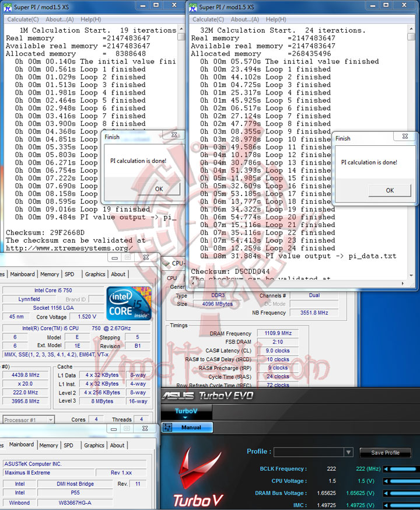
Task: Click the decrease arrow for DRAM Bus Voltage
Action: [x=386, y=493]
